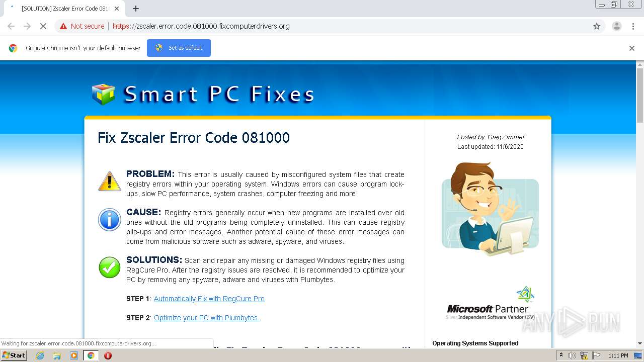This screenshot has height=362, width=644.
Task: Click the SOLUTIONS: label text
Action: tap(154, 260)
